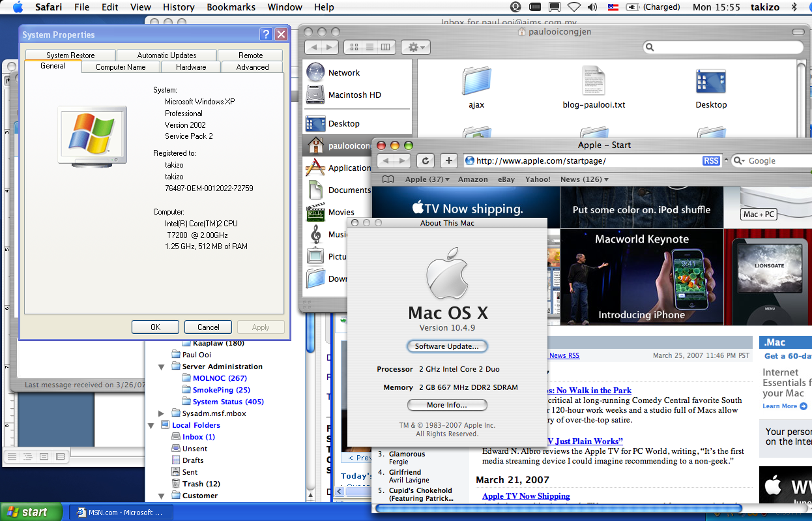
Task: Expand the Sysadm.msf.mbox folder
Action: click(161, 413)
